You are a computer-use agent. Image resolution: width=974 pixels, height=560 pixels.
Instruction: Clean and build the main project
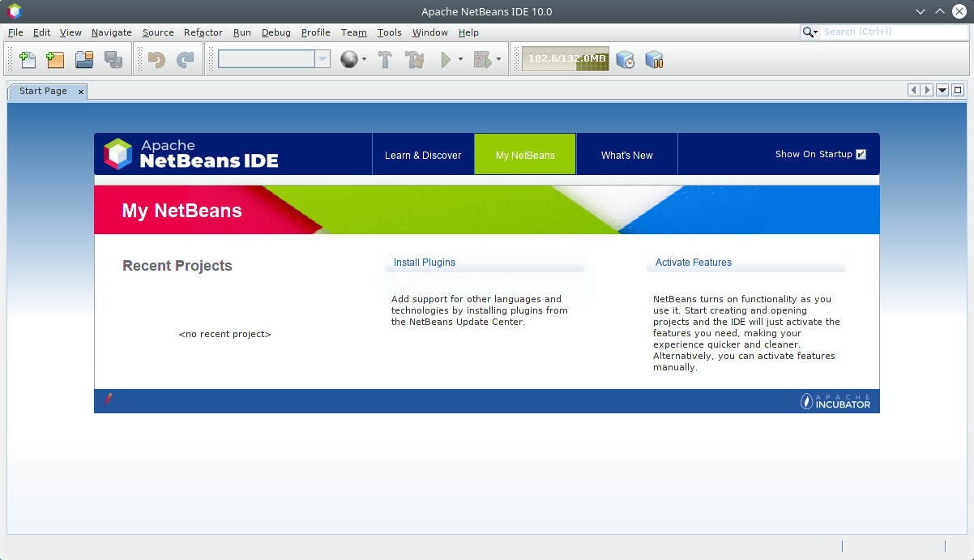(414, 58)
